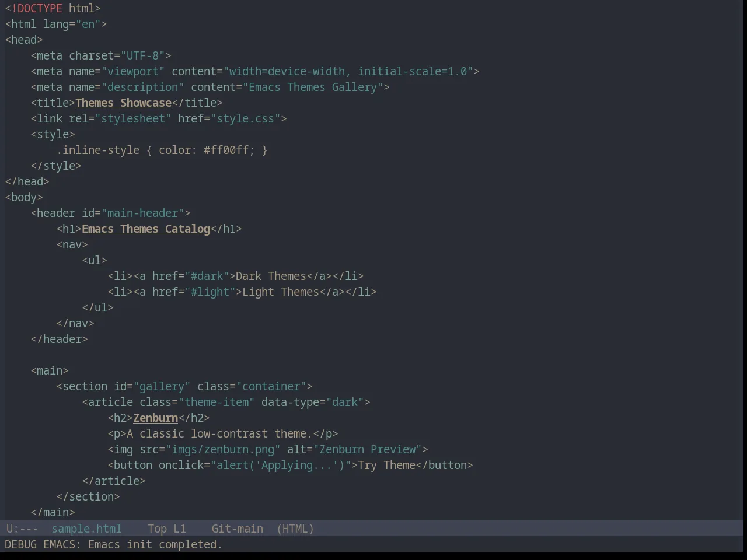The height and width of the screenshot is (560, 747).
Task: Click the Top position indicator in mode line
Action: tap(157, 528)
